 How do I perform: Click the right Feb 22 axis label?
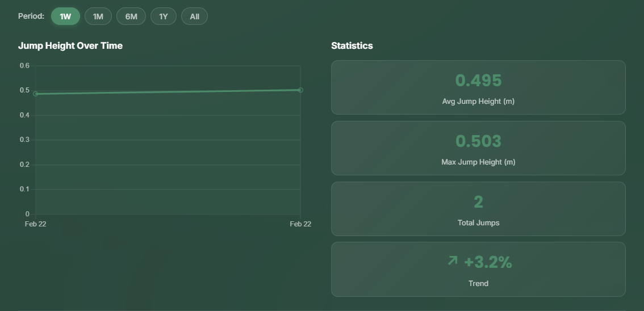[x=300, y=224]
